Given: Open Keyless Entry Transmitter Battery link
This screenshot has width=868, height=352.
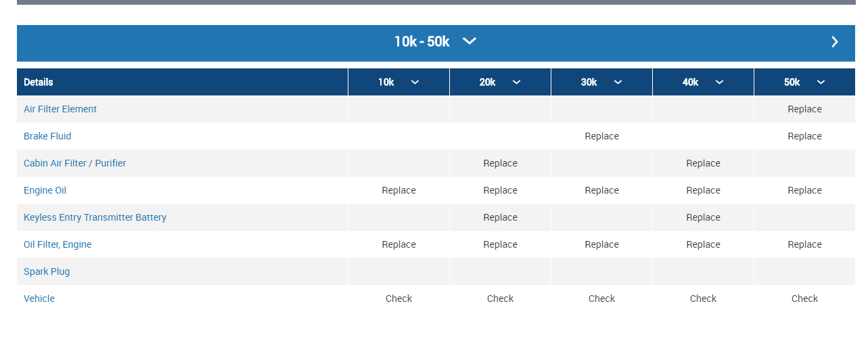Looking at the screenshot, I should click(95, 217).
